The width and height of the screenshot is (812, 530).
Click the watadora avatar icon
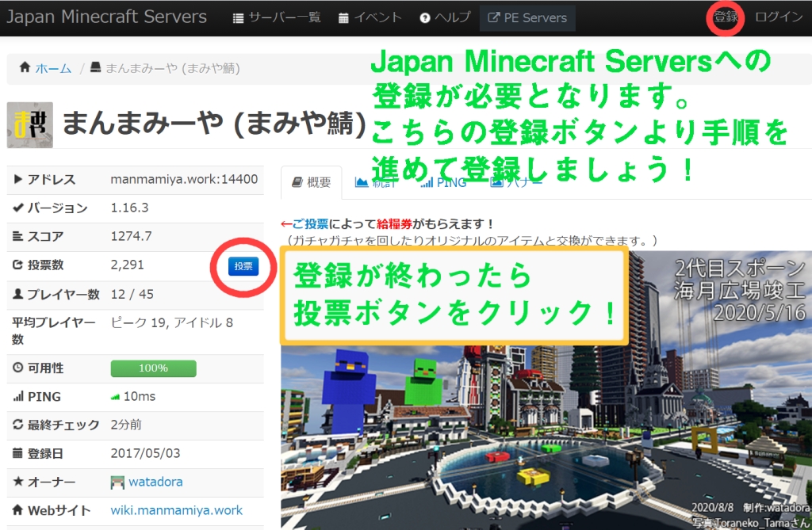point(117,483)
